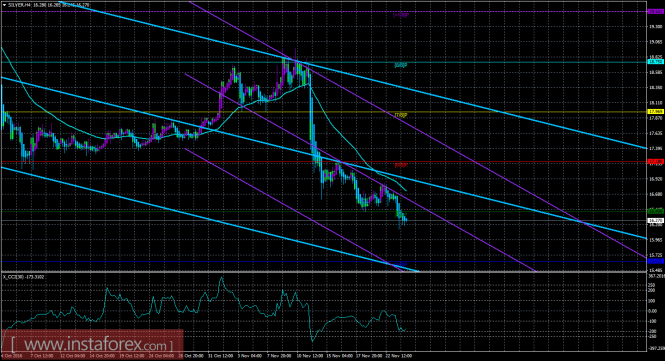Click the red price level tag
The width and height of the screenshot is (665, 361).
pyautogui.click(x=655, y=162)
